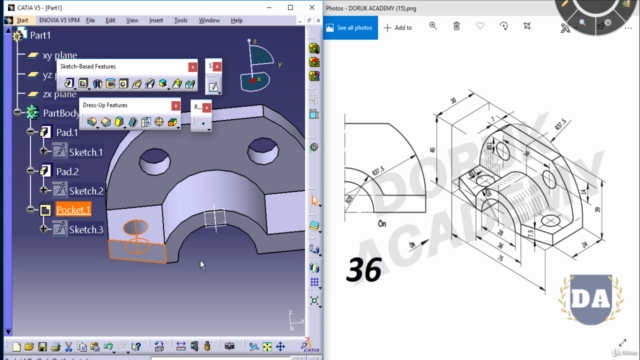Expand the Sketch.2 tree node
The image size is (640, 360).
43,190
